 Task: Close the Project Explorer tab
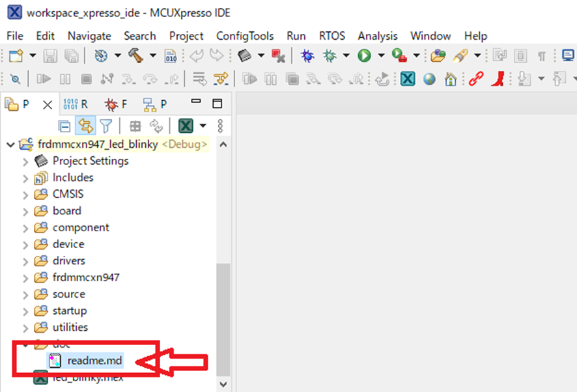(x=47, y=105)
